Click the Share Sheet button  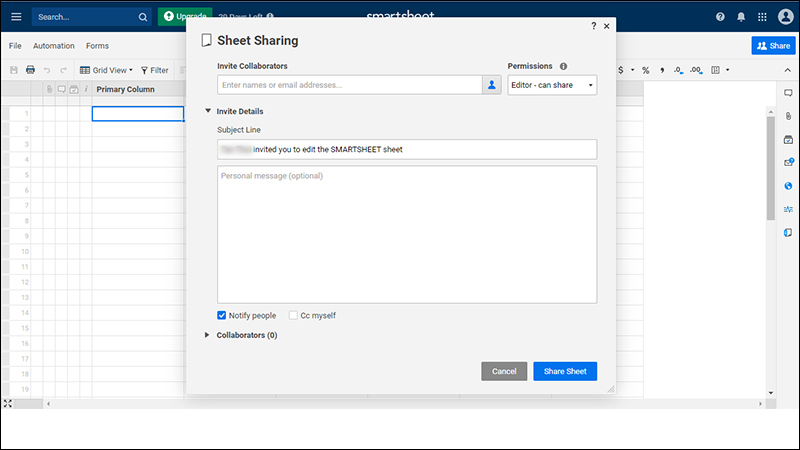click(565, 371)
